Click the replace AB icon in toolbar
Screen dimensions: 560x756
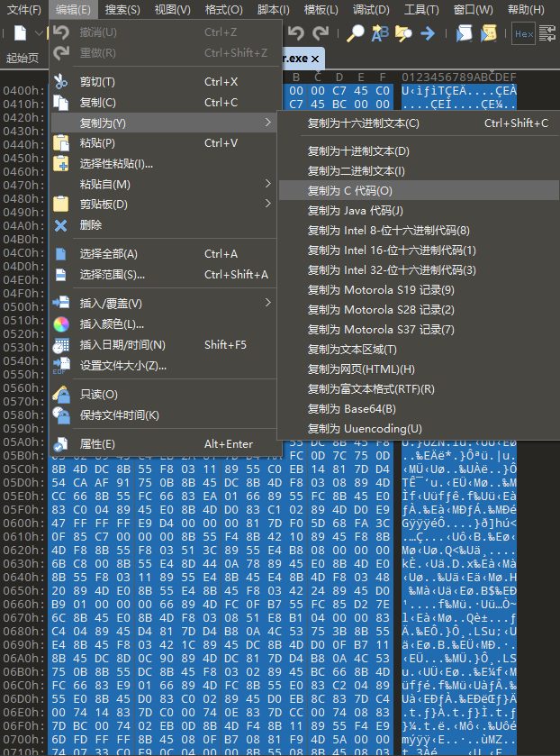point(380,32)
